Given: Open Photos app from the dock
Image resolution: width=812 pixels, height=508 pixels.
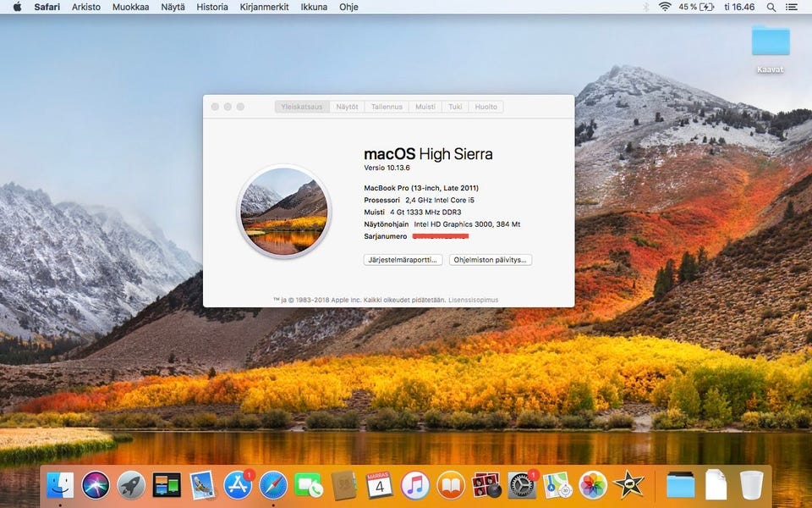Looking at the screenshot, I should [x=593, y=485].
